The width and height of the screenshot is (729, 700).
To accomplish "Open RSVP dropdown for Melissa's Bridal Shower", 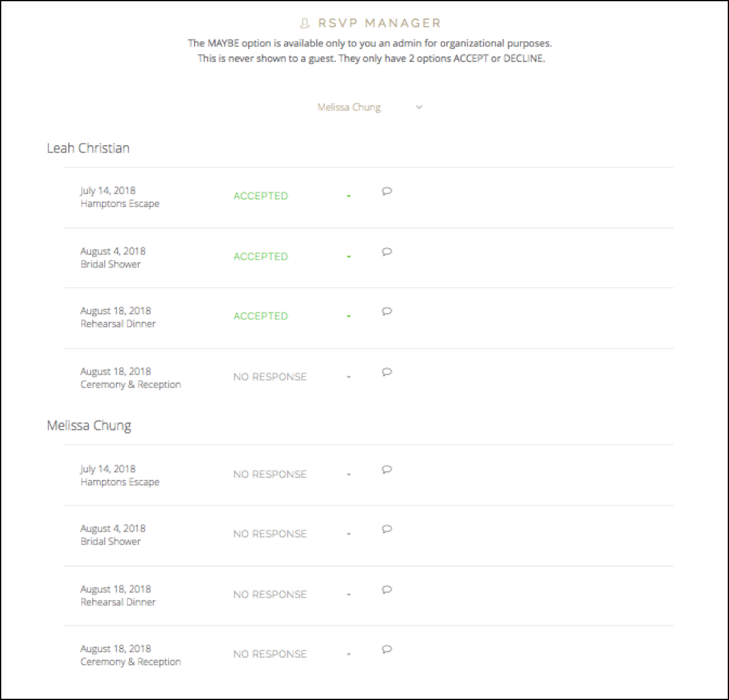I will (349, 534).
